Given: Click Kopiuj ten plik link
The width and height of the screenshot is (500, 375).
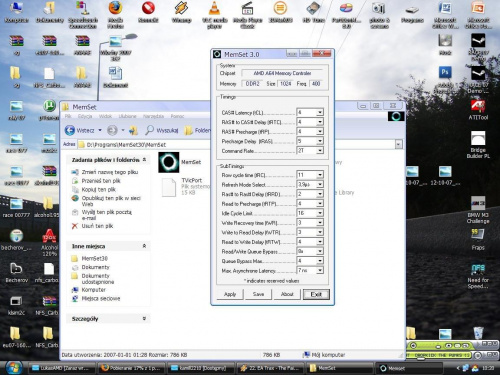Looking at the screenshot, I should coord(99,189).
